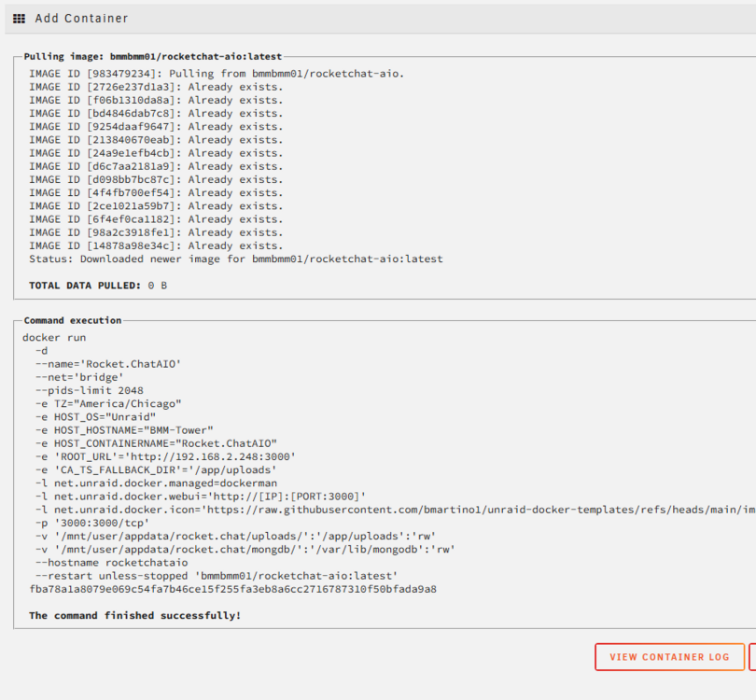Screen dimensions: 756x700
Task: Click the Pulling image section heading
Action: click(x=153, y=56)
